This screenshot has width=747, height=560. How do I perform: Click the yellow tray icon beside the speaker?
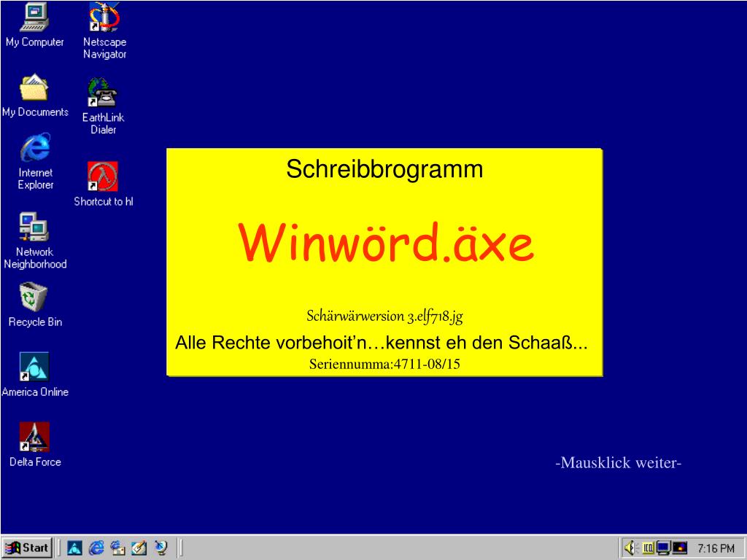point(648,548)
